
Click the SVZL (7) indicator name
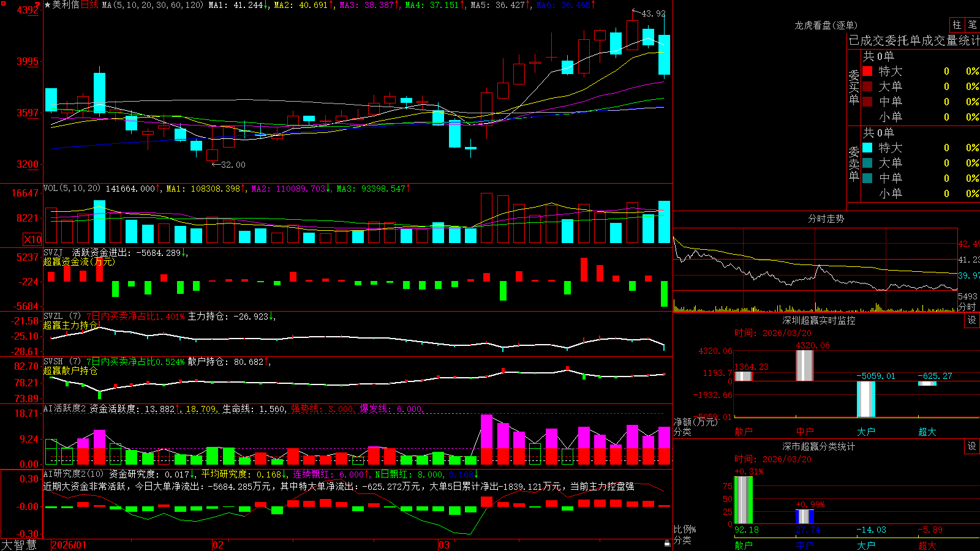tap(62, 317)
